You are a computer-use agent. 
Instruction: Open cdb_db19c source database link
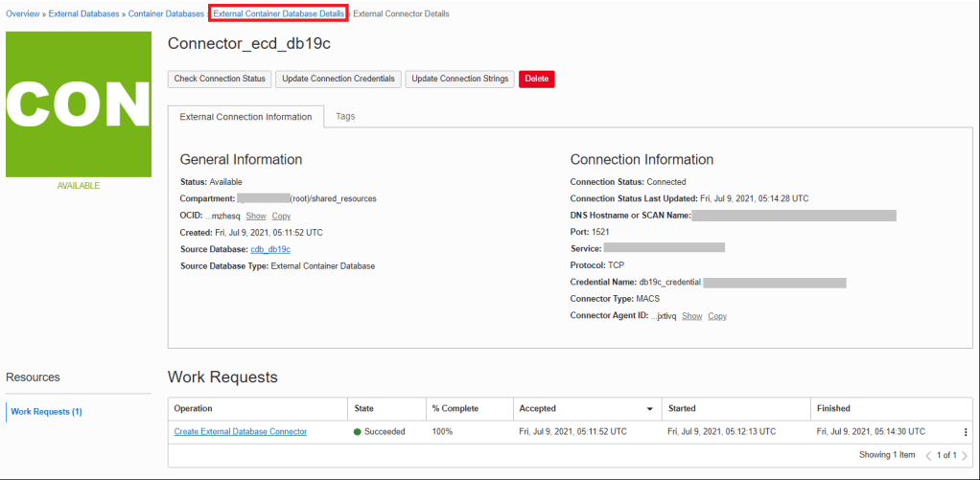[x=277, y=249]
